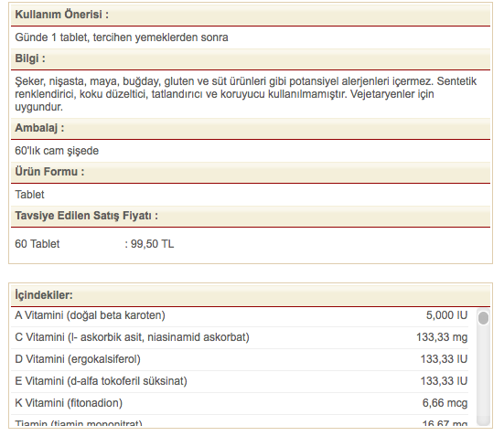Select the İçindekiler list header
Image resolution: width=504 pixels, height=436 pixels.
pos(251,295)
